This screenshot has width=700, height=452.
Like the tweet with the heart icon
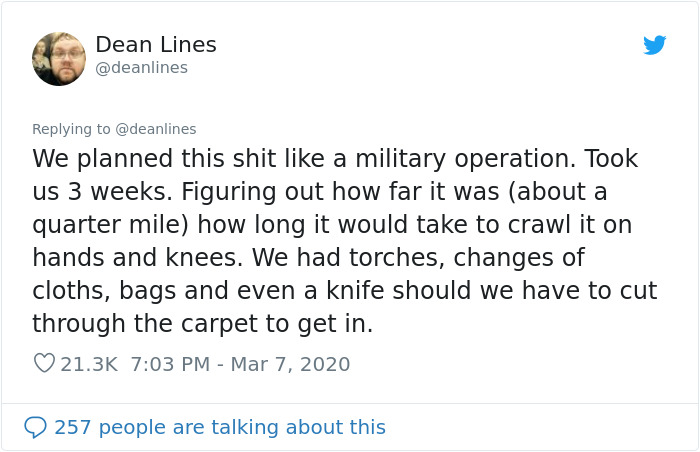[x=44, y=364]
